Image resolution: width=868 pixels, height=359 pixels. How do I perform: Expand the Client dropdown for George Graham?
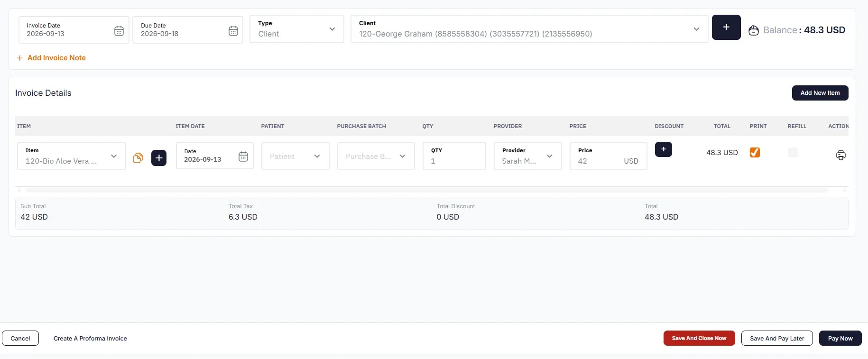(x=529, y=29)
